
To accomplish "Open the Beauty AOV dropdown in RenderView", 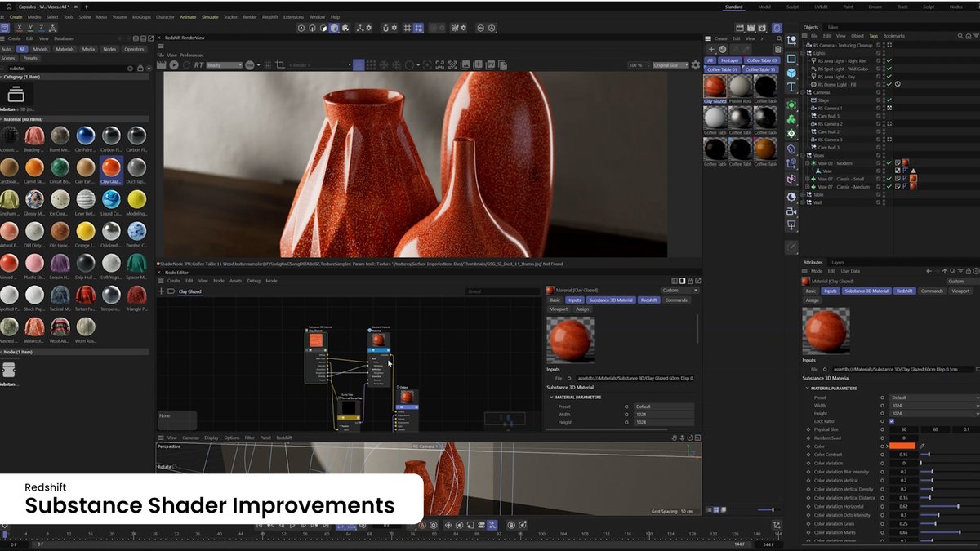I will 224,65.
